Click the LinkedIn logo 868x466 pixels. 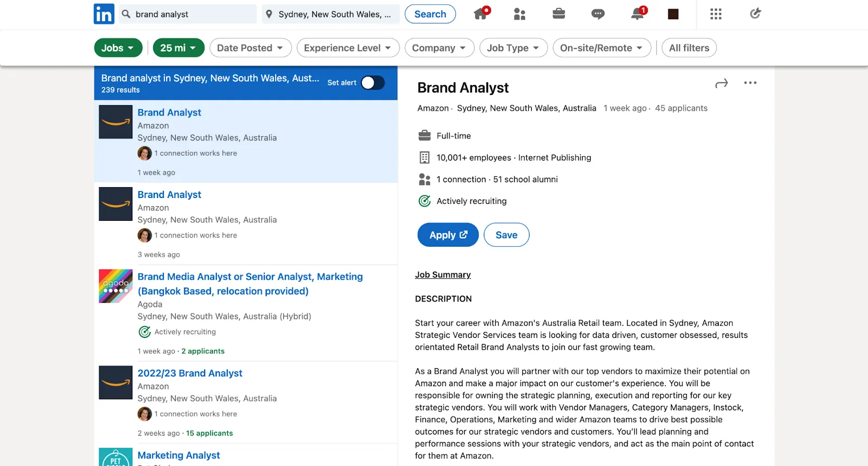click(x=104, y=14)
